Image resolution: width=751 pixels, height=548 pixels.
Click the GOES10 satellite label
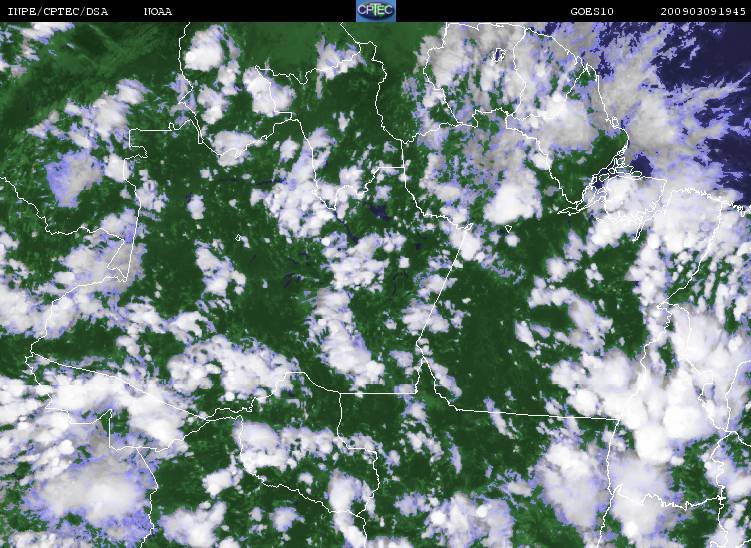click(592, 11)
